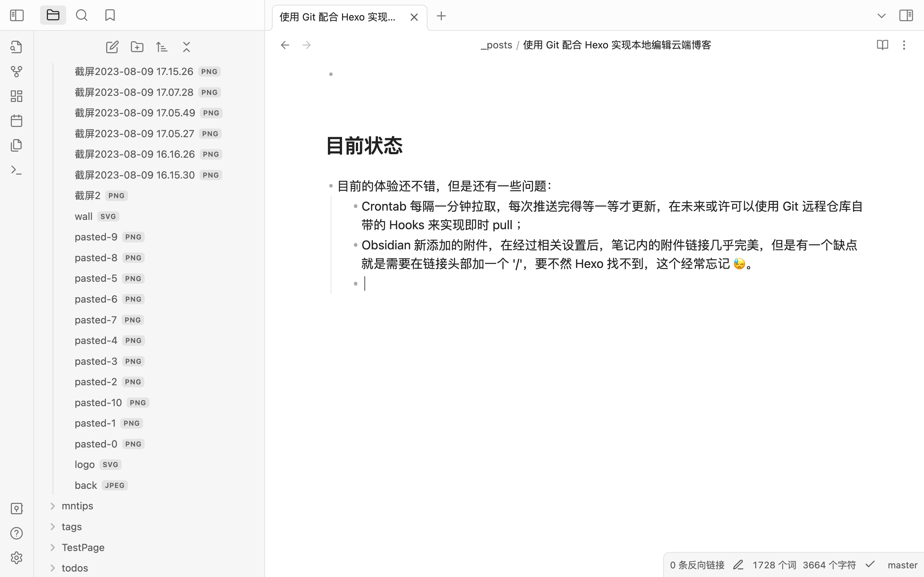Toggle right sidebar visibility

[x=906, y=16]
